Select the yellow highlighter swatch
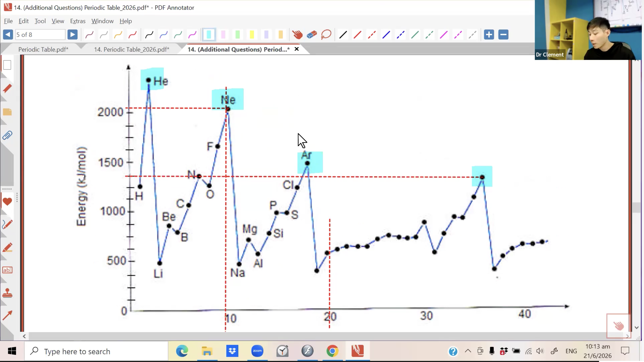Viewport: 644px width, 362px height. 252,35
